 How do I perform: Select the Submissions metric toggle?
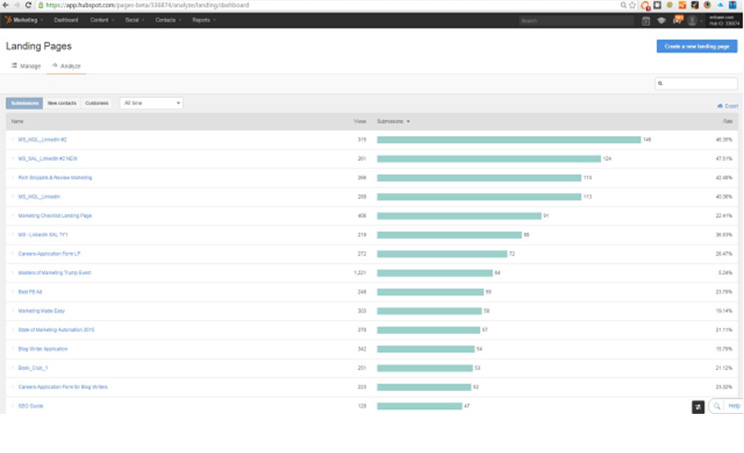[24, 103]
